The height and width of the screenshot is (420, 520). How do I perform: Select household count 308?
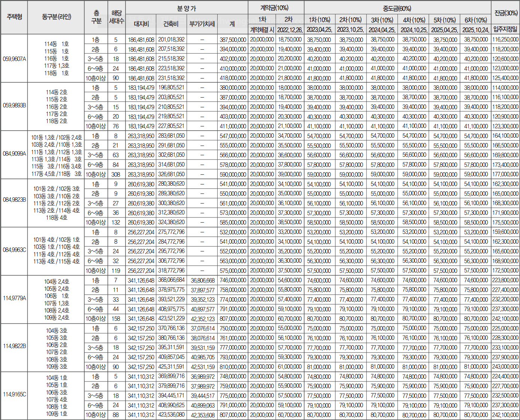pyautogui.click(x=116, y=174)
